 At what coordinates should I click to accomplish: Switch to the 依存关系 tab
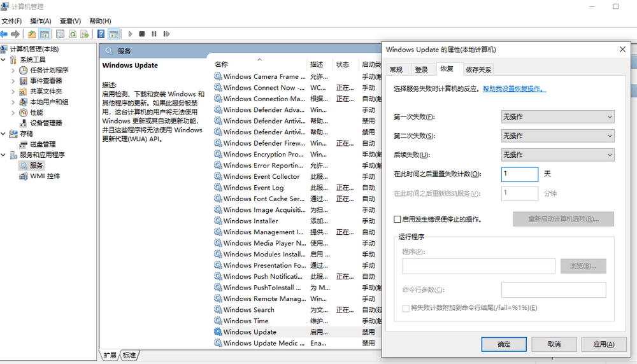tap(478, 69)
